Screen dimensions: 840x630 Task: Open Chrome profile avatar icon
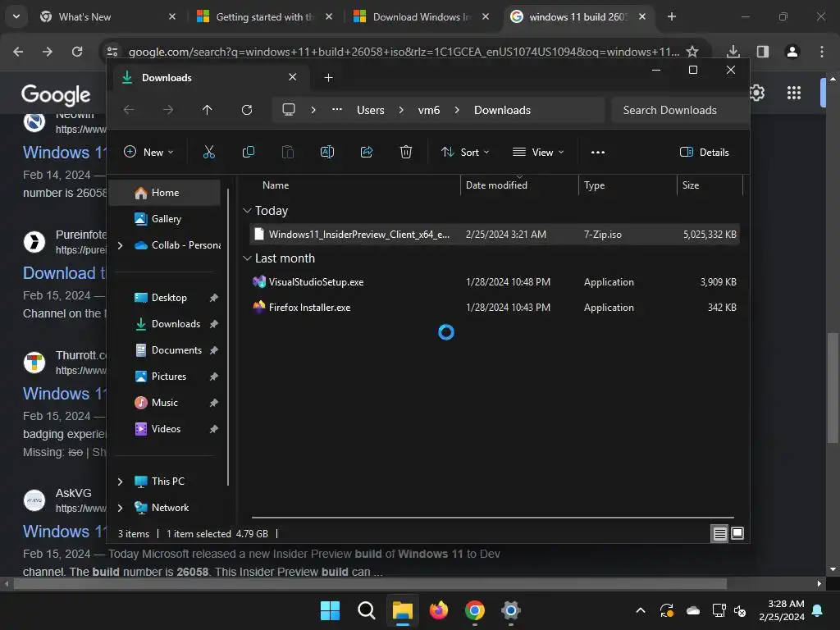pos(792,52)
